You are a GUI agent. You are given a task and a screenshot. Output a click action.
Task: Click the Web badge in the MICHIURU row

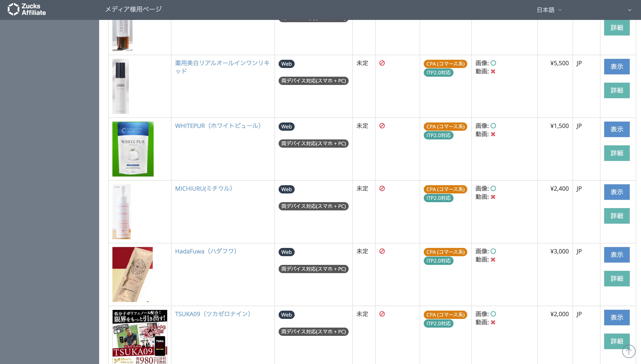(x=286, y=190)
